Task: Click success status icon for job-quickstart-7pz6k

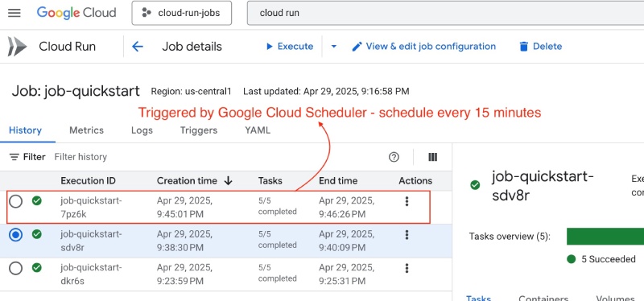Action: (37, 201)
